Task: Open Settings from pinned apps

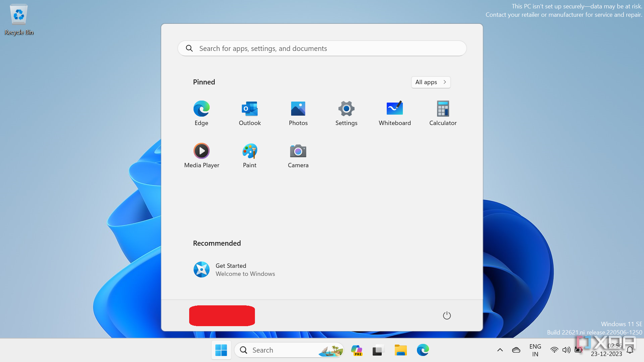Action: pyautogui.click(x=346, y=113)
